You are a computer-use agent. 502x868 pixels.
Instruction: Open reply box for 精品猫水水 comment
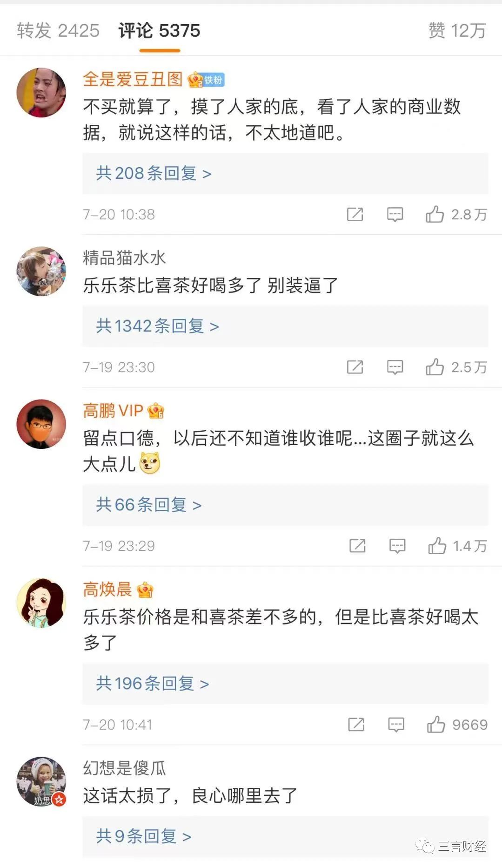point(395,367)
